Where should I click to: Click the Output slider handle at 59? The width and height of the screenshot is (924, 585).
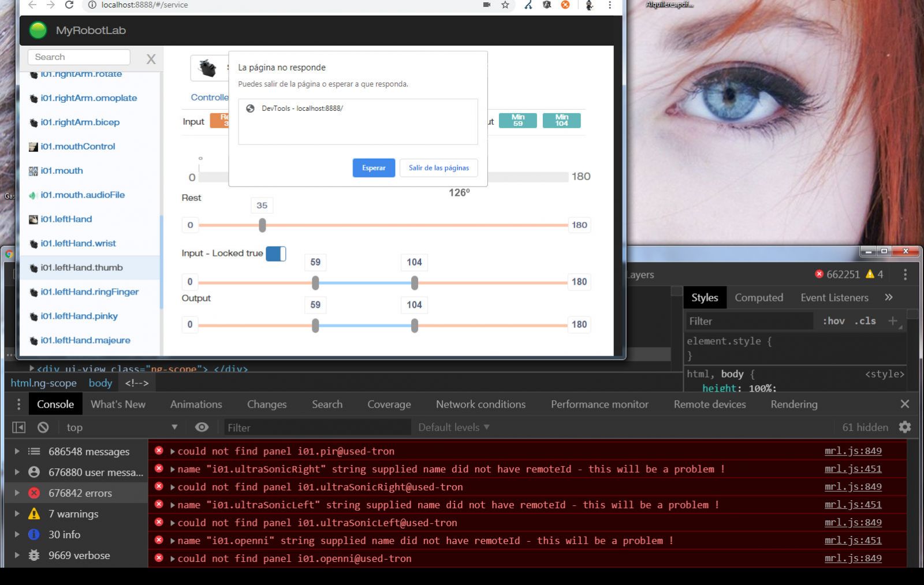[x=315, y=326]
